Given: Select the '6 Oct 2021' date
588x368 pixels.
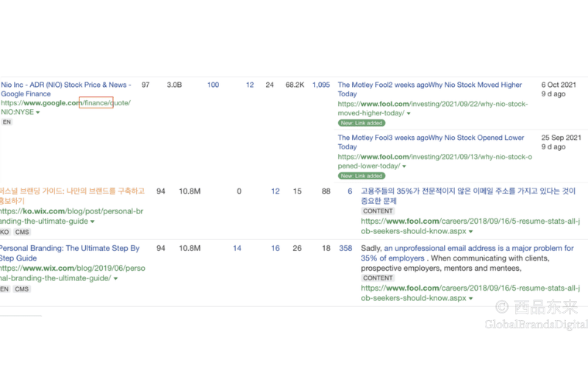Looking at the screenshot, I should [559, 85].
